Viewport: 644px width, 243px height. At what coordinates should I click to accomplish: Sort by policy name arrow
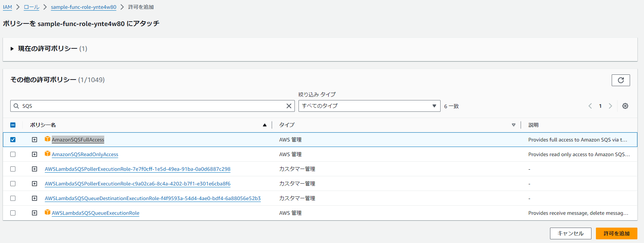264,125
